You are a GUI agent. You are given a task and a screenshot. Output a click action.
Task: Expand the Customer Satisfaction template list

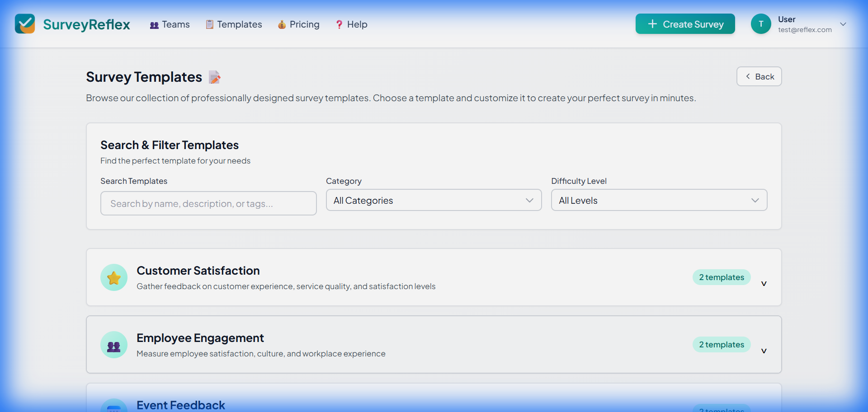point(764,283)
